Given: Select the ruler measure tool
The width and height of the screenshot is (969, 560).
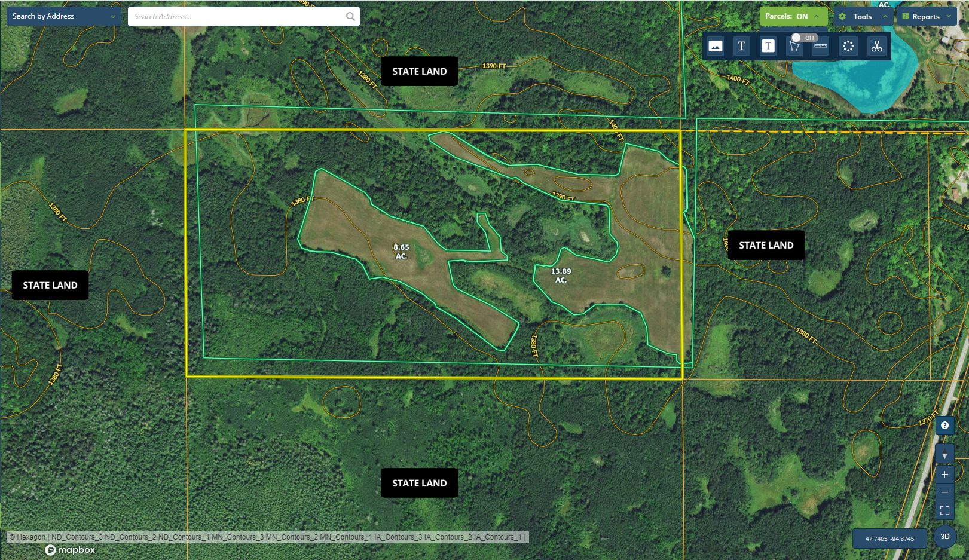Looking at the screenshot, I should [x=821, y=46].
